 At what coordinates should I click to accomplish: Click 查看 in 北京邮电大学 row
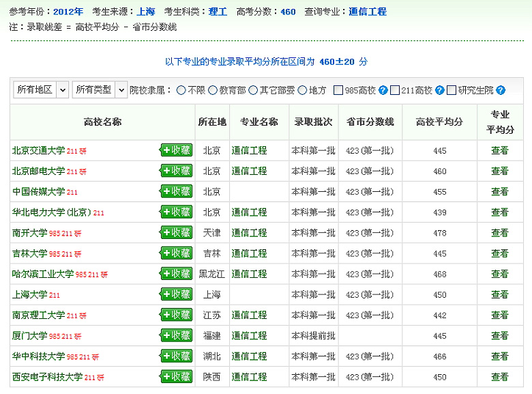pos(500,171)
